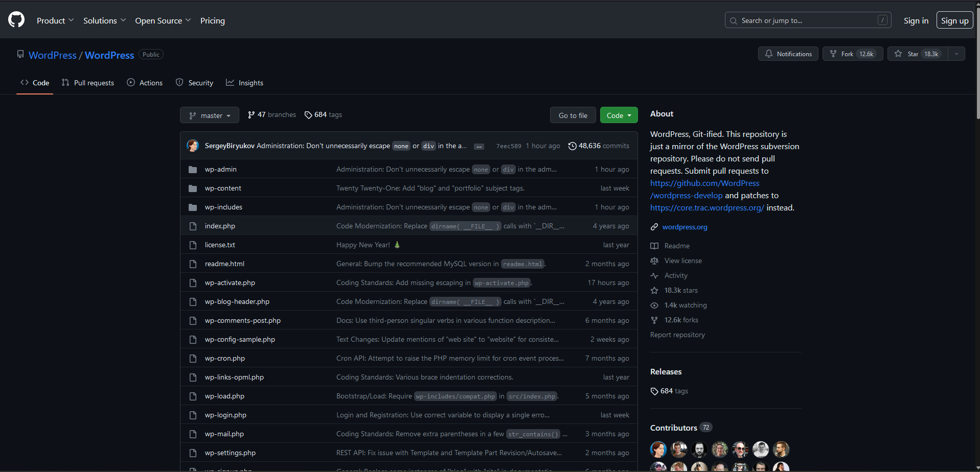Click the readme.html file icon

point(193,264)
